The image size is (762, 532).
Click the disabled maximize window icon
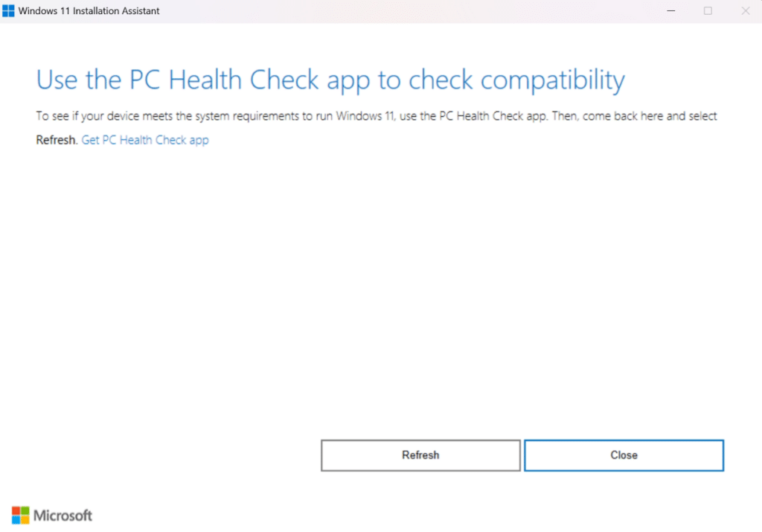(708, 10)
